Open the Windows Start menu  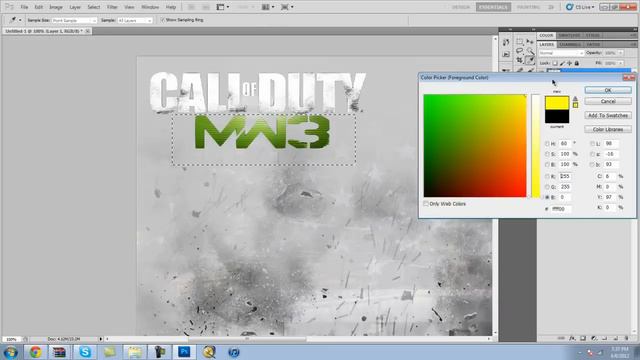tap(10, 352)
